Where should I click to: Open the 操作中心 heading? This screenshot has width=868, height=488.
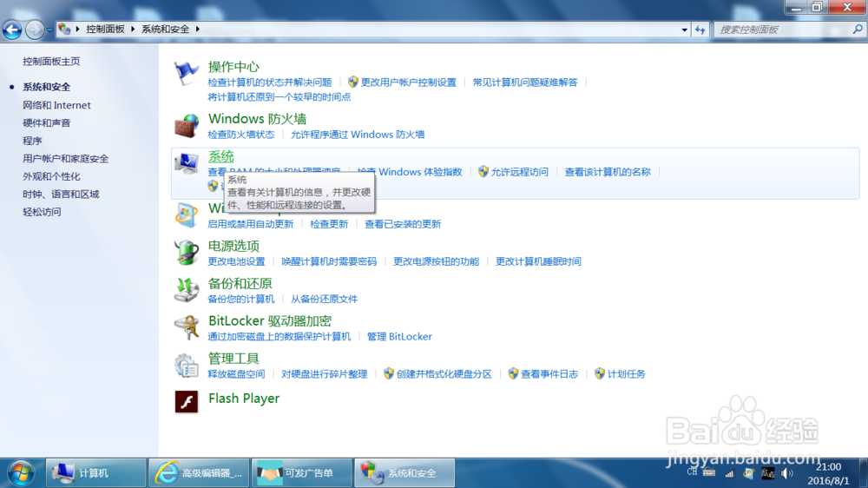(233, 67)
